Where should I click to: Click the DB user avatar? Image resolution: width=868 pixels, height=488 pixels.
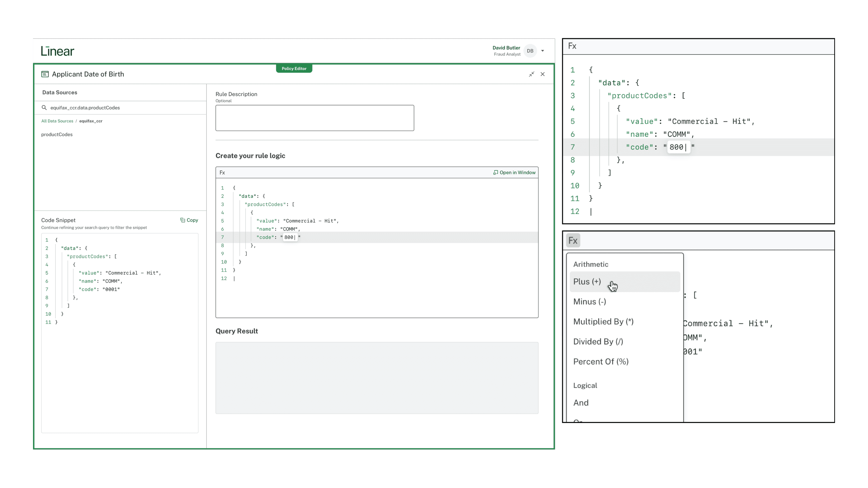tap(530, 51)
